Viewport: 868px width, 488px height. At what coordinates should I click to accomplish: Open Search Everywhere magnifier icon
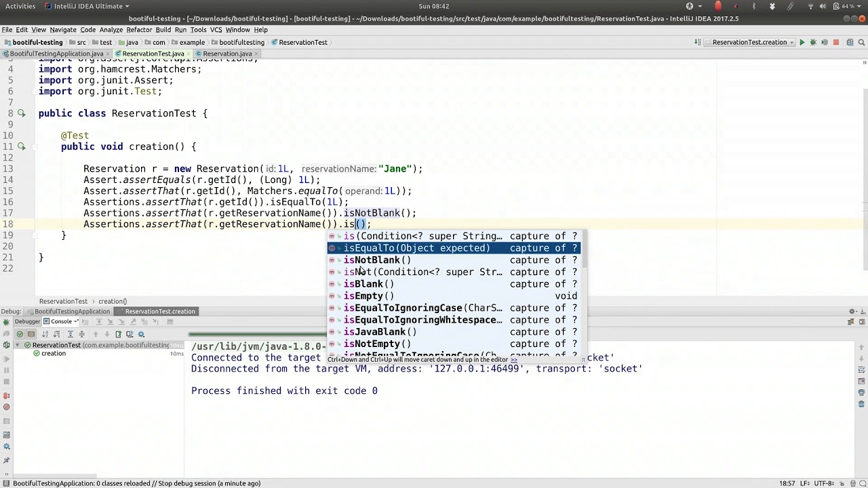[861, 42]
